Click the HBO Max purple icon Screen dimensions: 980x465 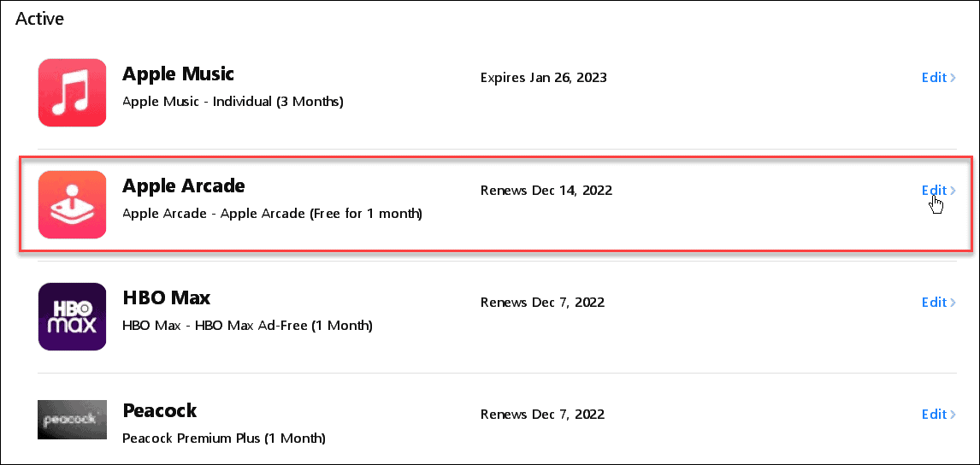click(x=72, y=316)
